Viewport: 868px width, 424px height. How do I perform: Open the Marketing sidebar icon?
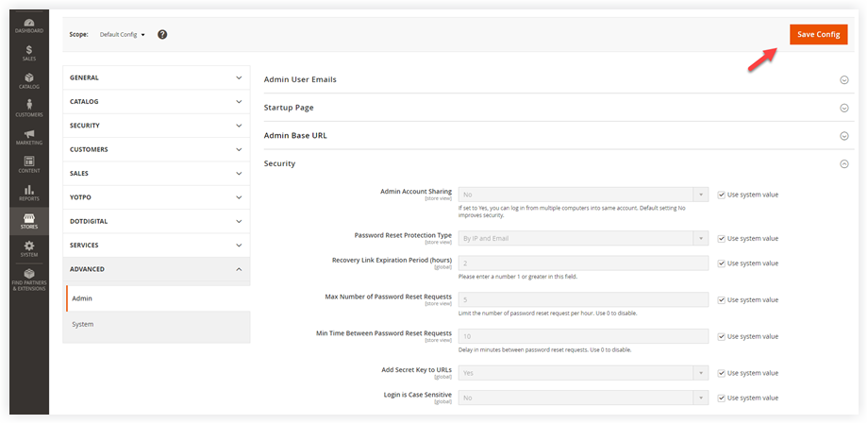point(29,137)
